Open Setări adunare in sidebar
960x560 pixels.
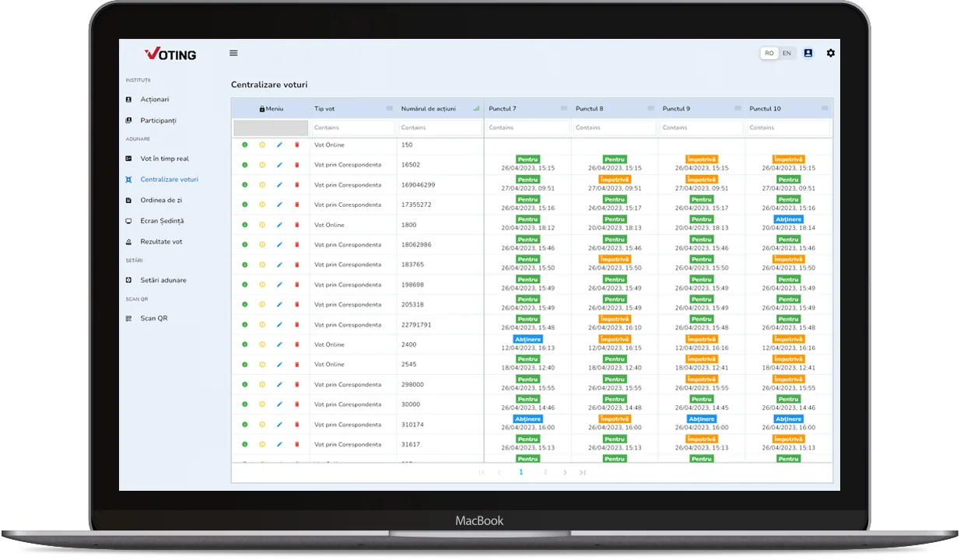coord(163,280)
